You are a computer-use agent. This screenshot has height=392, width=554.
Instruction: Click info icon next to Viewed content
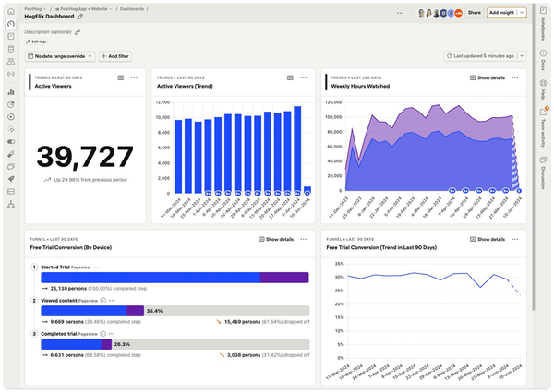click(x=103, y=301)
